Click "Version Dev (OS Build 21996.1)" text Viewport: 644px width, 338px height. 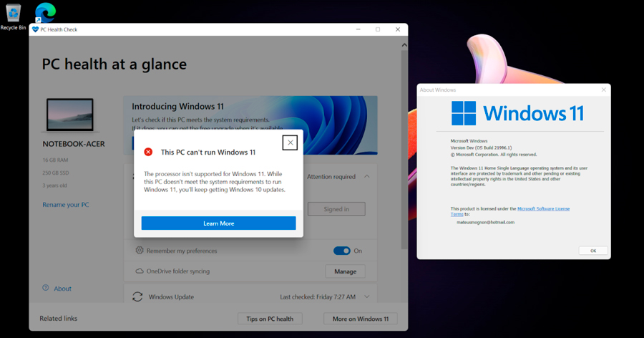[482, 148]
